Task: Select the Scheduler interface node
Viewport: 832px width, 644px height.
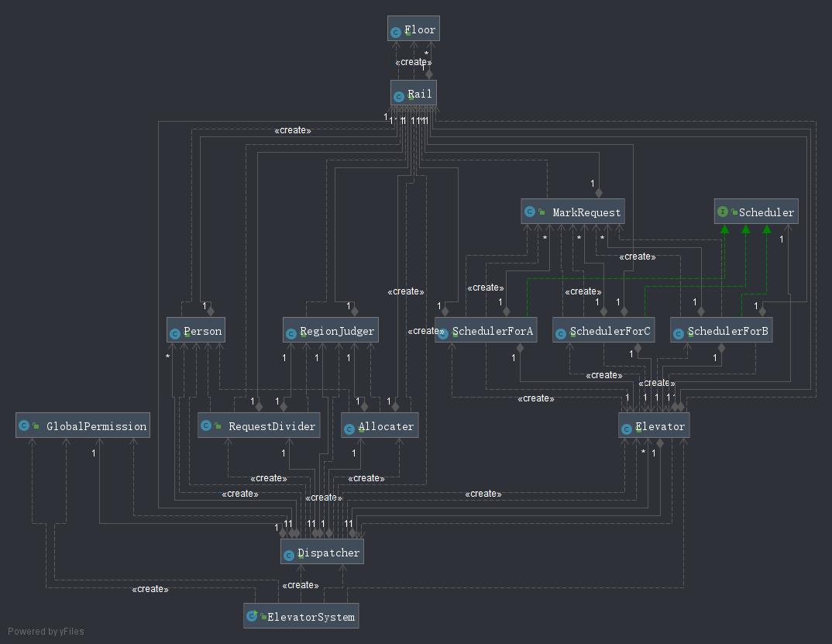Action: coord(756,212)
